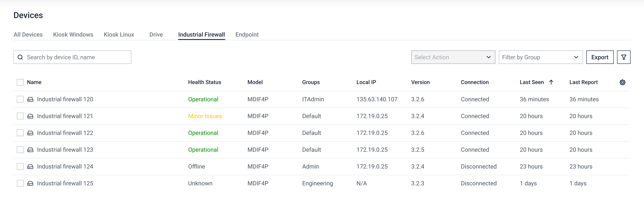Open the Endpoint tab

pos(247,35)
